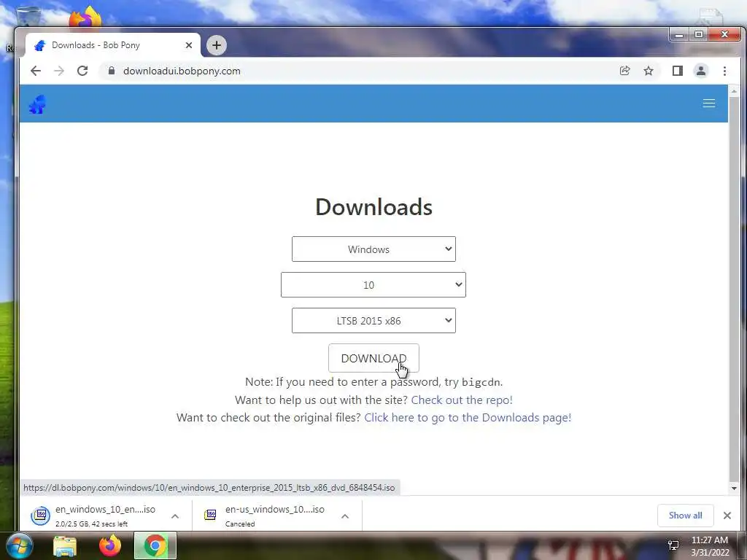Screen dimensions: 747x560
Task: Click Show all downloads button
Action: click(685, 516)
